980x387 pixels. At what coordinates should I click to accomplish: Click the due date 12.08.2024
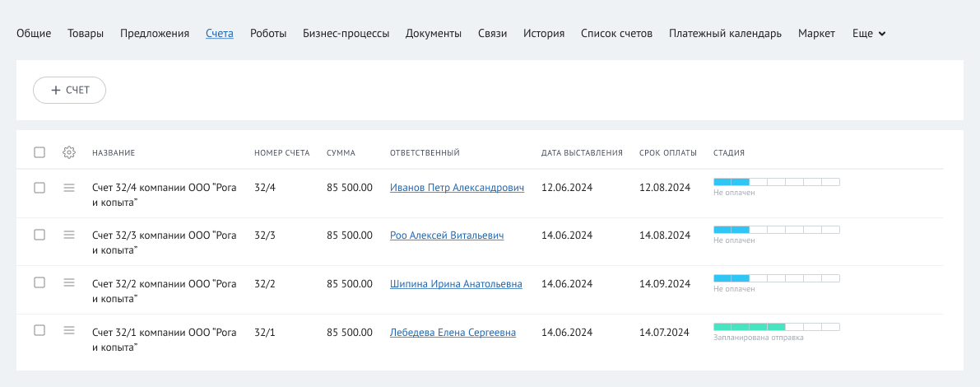pyautogui.click(x=665, y=188)
